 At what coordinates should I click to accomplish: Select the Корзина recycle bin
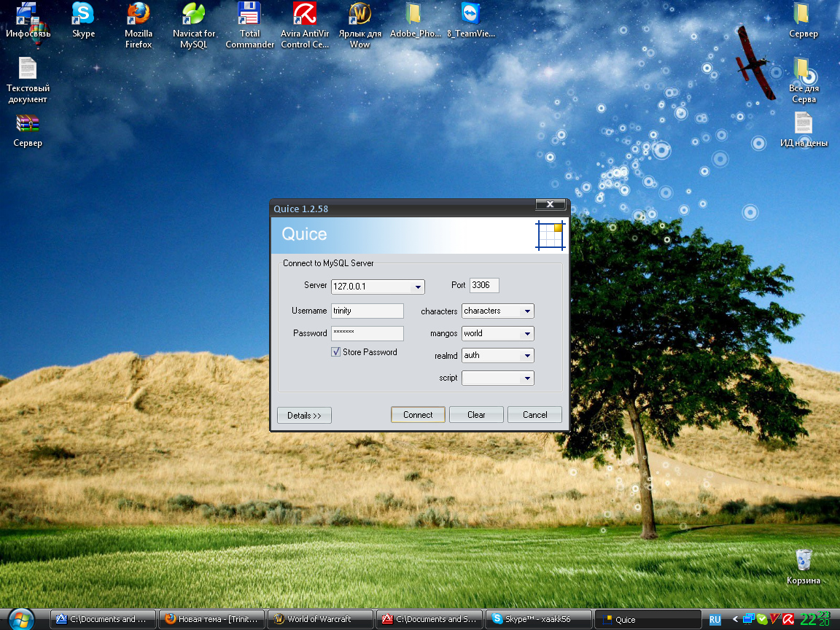point(803,567)
